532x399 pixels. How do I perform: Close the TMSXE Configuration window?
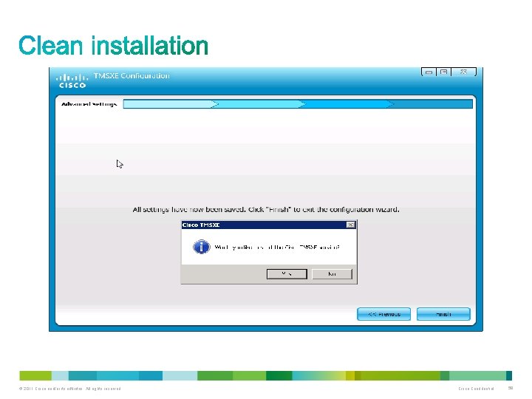click(x=463, y=72)
